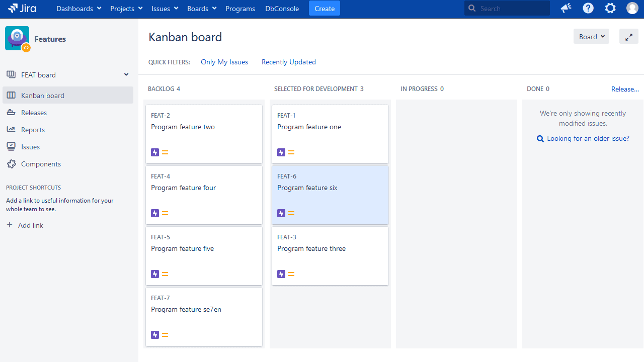Open the Board view dropdown
Screen dimensions: 644x362
(x=591, y=36)
